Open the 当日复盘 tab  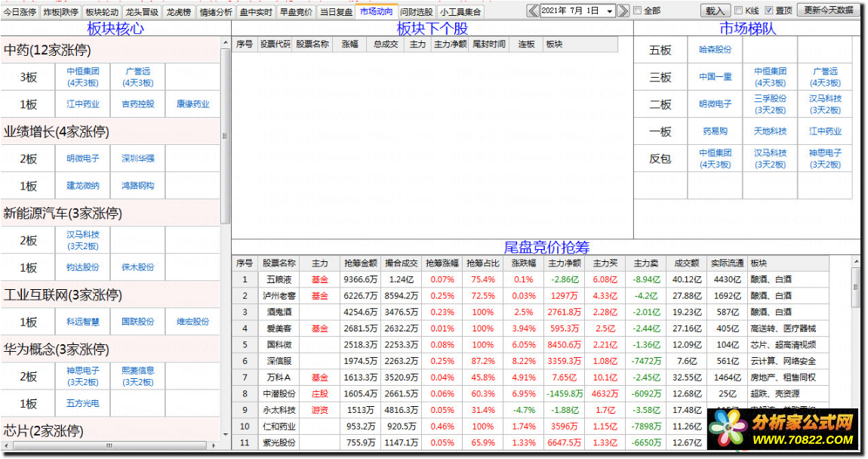point(336,11)
